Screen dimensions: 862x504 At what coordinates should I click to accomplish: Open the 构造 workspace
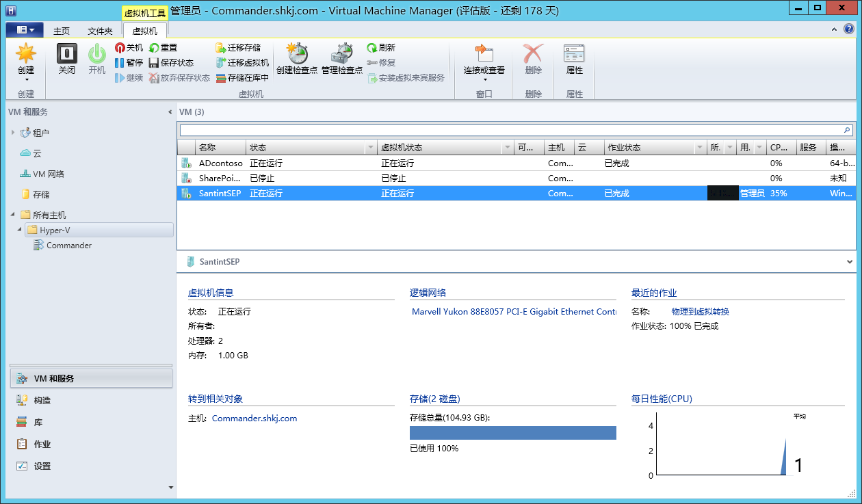[x=91, y=401]
